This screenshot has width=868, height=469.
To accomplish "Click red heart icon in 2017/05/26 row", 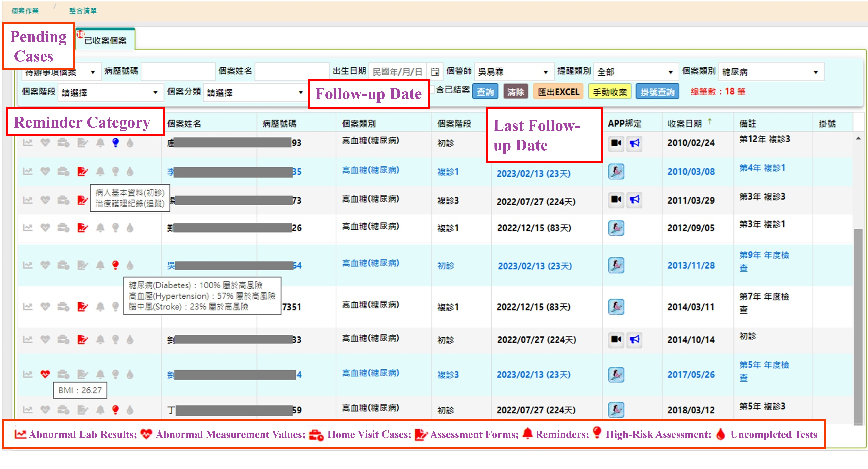I will (x=45, y=374).
